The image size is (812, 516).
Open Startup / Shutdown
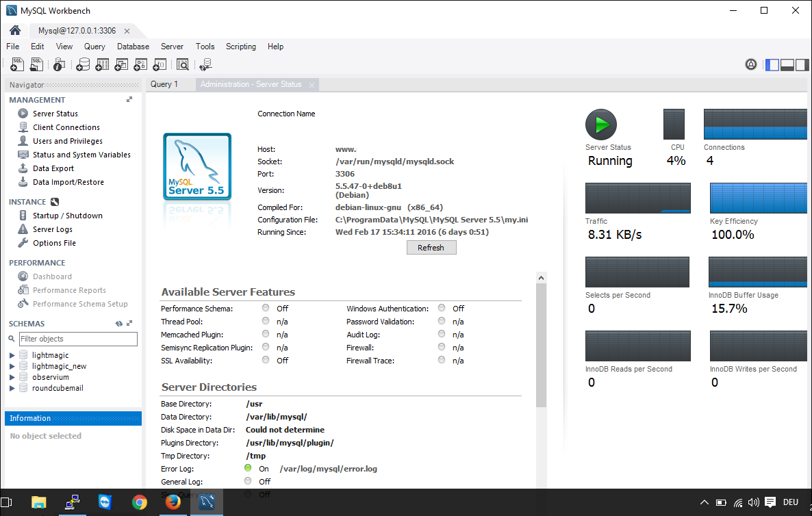click(67, 216)
